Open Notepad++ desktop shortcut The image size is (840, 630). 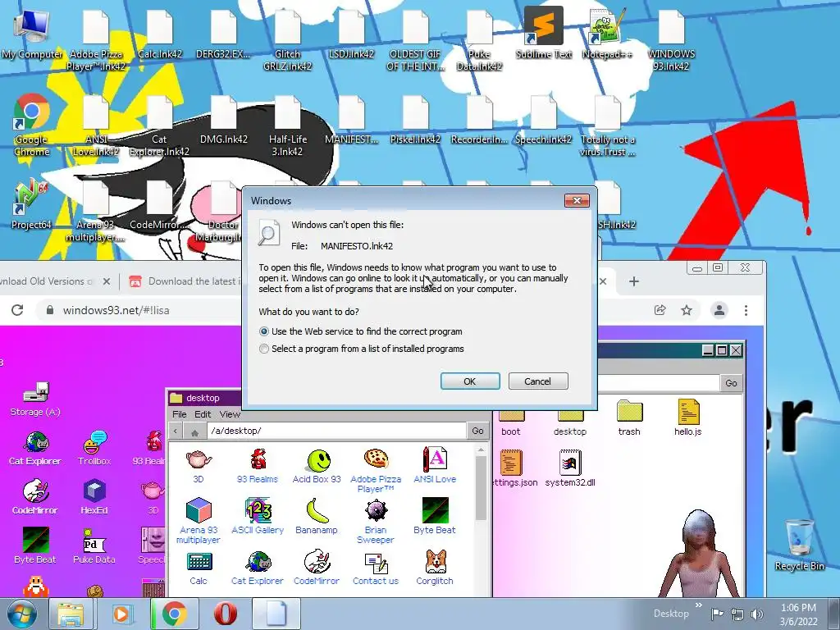[x=607, y=33]
